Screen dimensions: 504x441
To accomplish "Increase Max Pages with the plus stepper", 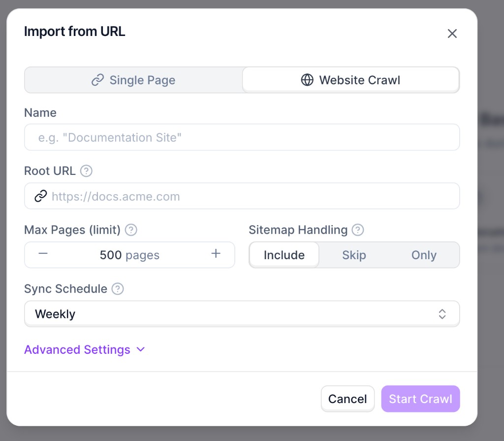I will tap(215, 253).
